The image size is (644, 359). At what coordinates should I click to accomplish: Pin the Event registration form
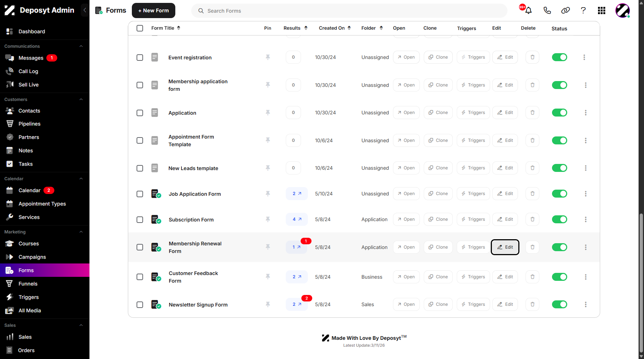click(268, 57)
